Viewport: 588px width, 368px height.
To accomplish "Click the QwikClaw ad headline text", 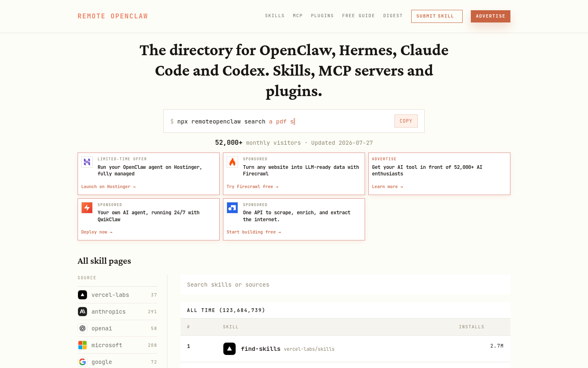I will coord(149,216).
